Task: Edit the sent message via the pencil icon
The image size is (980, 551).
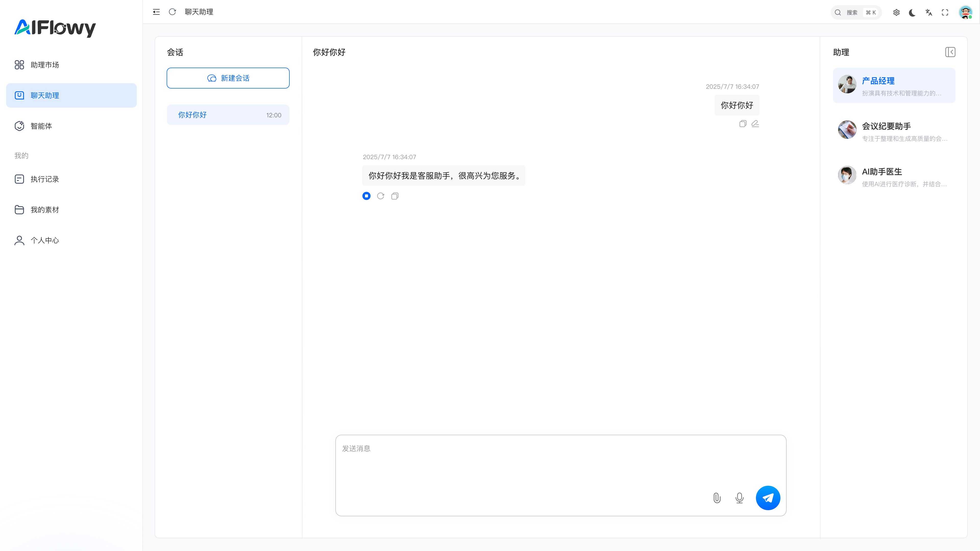Action: [755, 123]
